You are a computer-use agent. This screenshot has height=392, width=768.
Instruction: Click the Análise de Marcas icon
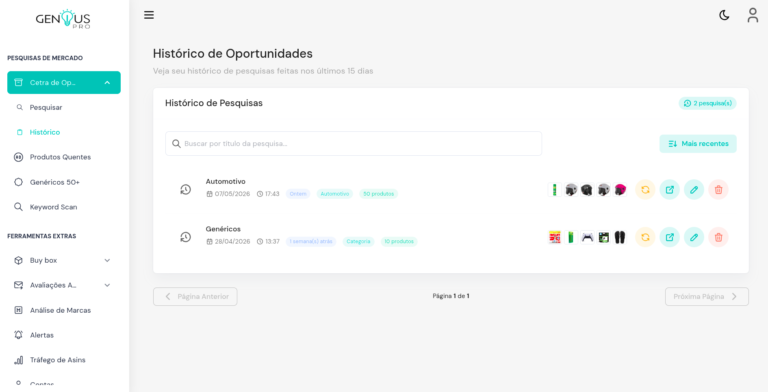tap(18, 310)
